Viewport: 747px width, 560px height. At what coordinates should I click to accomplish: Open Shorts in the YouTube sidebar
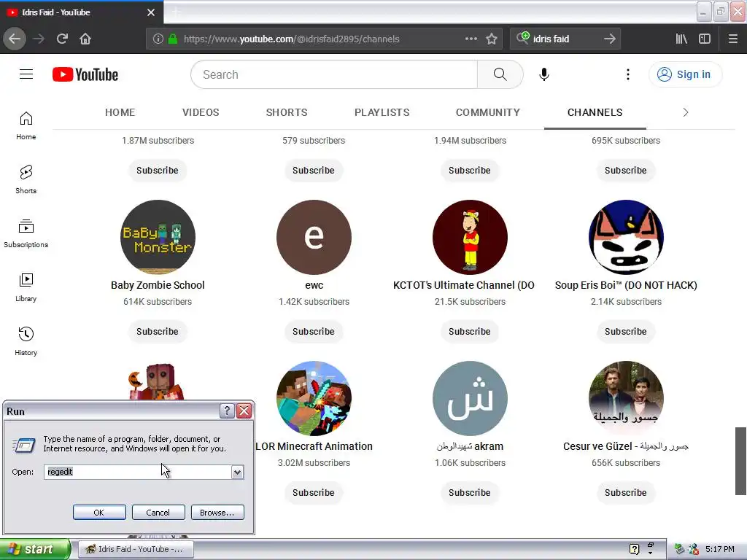point(26,179)
